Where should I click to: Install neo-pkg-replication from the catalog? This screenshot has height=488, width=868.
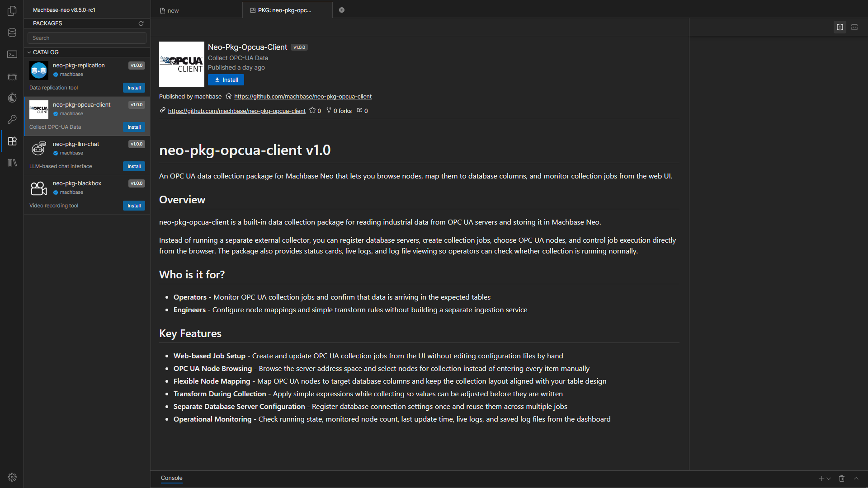pos(134,88)
